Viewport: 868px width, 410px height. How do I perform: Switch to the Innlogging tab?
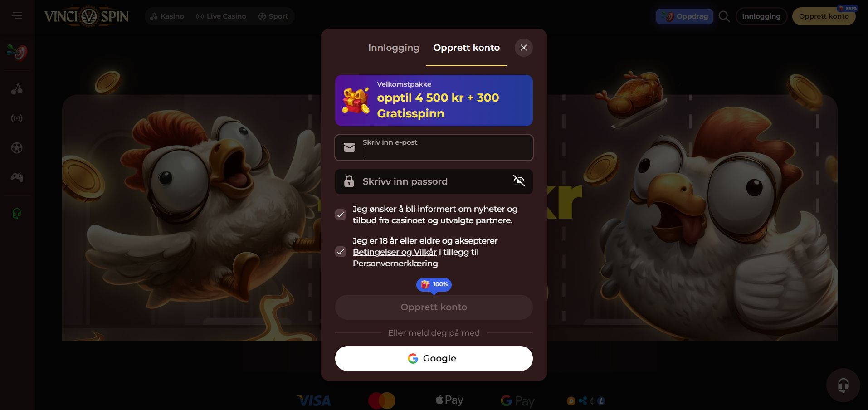coord(394,48)
